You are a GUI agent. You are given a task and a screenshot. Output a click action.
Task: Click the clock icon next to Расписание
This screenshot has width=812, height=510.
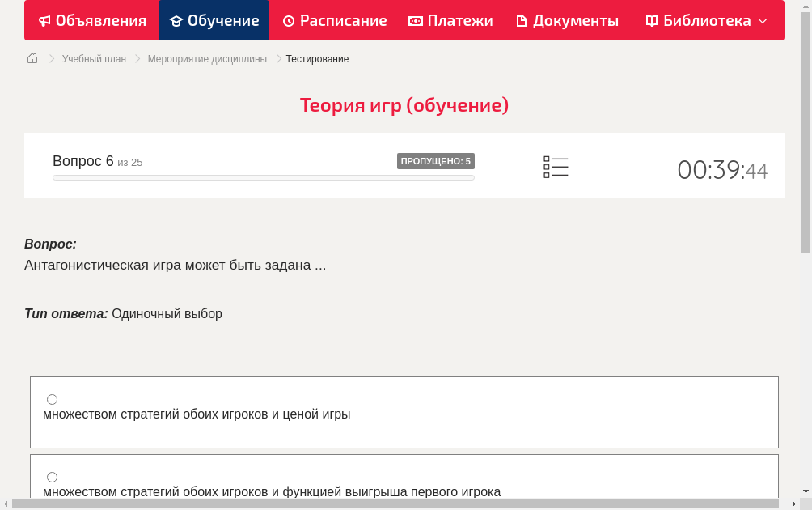(288, 20)
